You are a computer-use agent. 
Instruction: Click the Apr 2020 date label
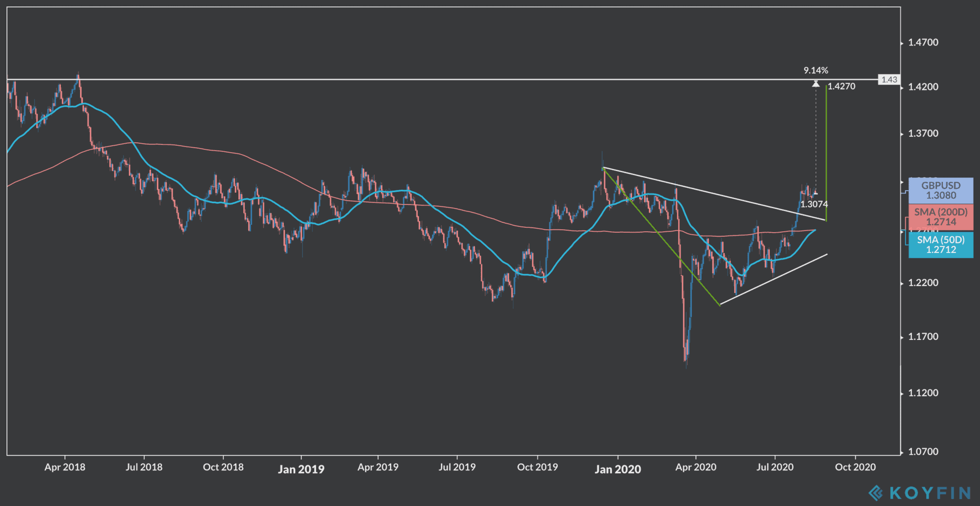click(696, 467)
